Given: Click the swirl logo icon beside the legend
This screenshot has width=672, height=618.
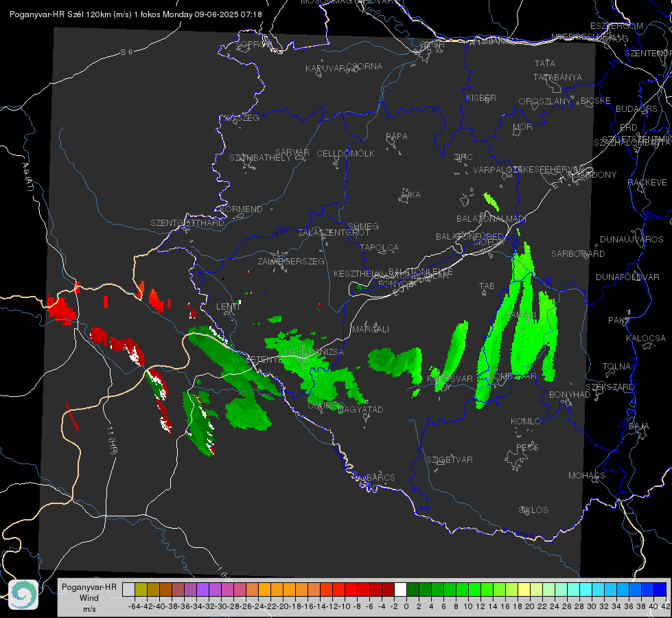Looking at the screenshot, I should 23,595.
